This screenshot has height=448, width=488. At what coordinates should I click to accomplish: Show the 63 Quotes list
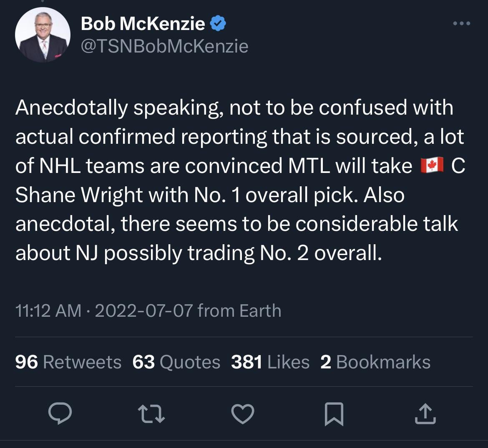[176, 362]
